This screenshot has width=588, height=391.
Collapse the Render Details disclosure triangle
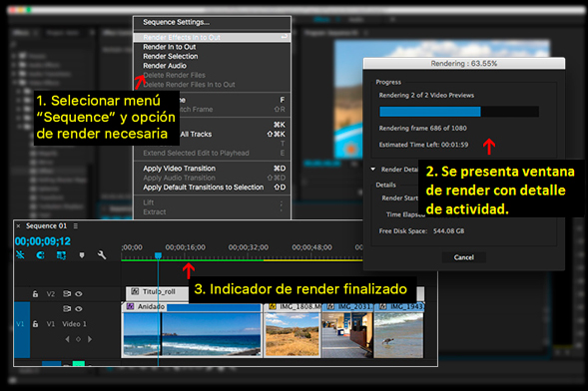(373, 169)
